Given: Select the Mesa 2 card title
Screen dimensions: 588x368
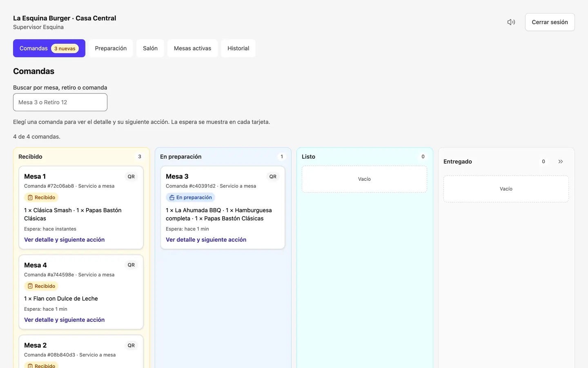Looking at the screenshot, I should tap(36, 346).
